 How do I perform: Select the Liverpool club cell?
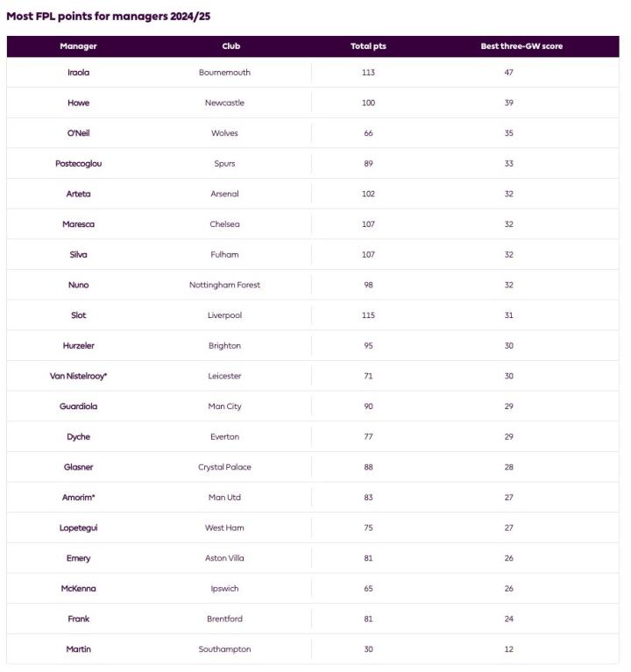click(x=224, y=315)
